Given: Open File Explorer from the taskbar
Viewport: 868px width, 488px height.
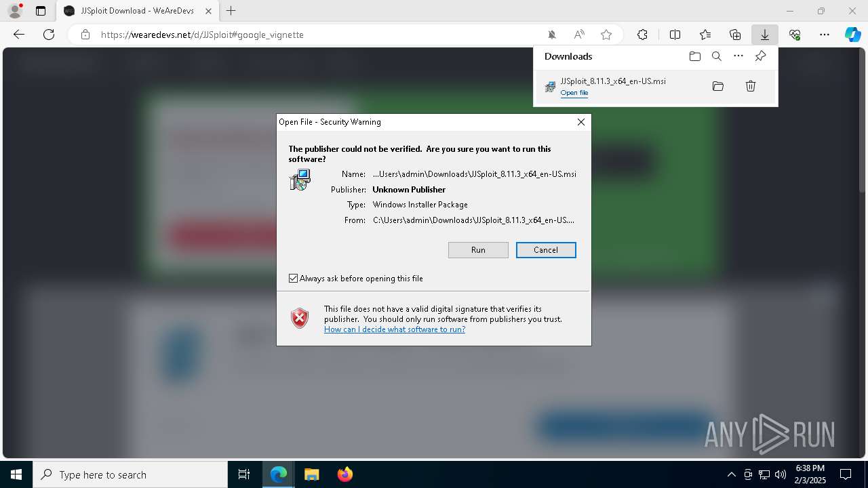Looking at the screenshot, I should coord(311,474).
